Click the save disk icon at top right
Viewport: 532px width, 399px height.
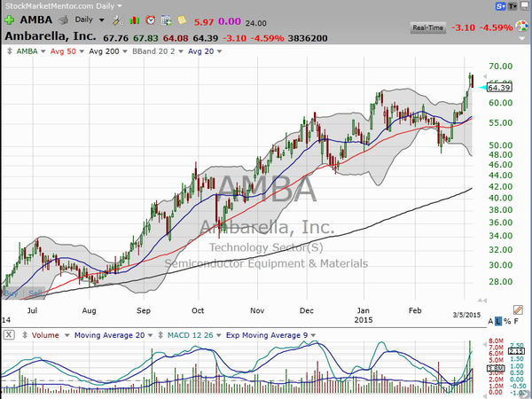pos(525,6)
